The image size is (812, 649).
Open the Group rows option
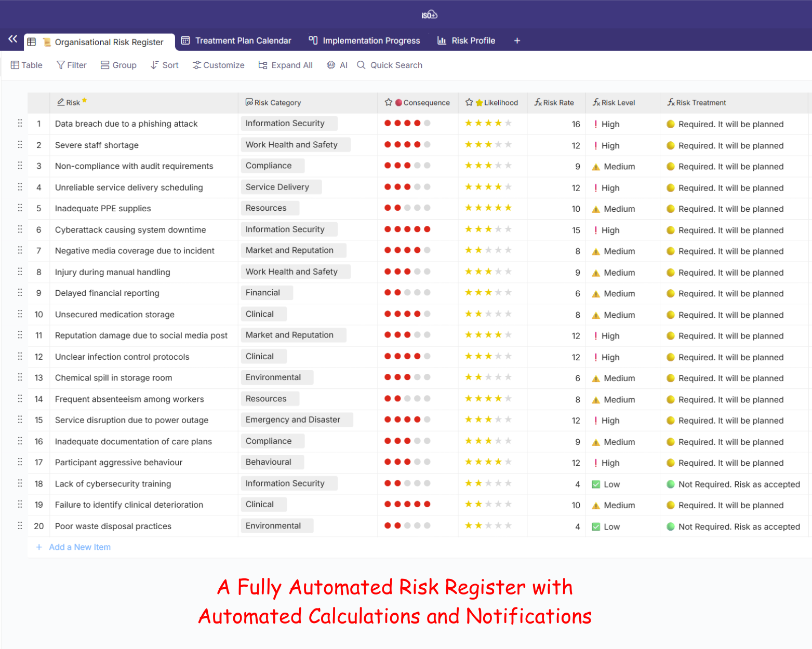(x=118, y=65)
